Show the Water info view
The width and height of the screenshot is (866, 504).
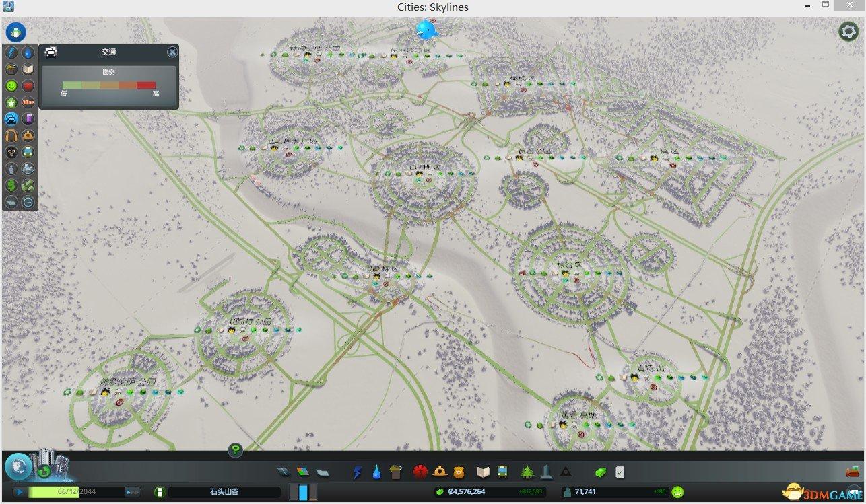coord(28,52)
